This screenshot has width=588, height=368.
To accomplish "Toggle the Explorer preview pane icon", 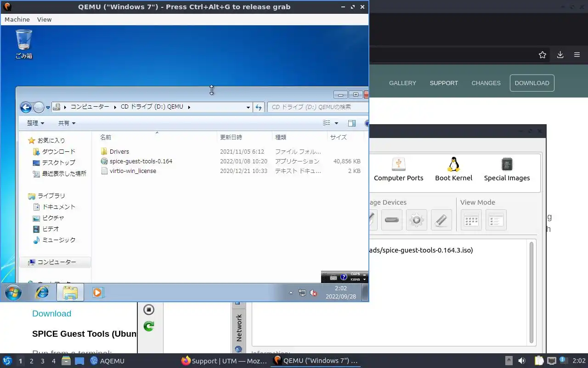I will coord(352,123).
